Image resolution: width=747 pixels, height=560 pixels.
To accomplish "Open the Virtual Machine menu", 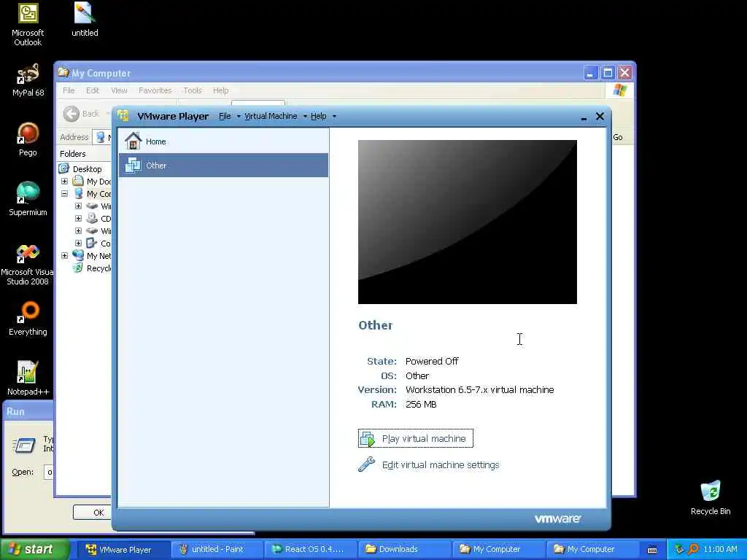I will point(271,116).
